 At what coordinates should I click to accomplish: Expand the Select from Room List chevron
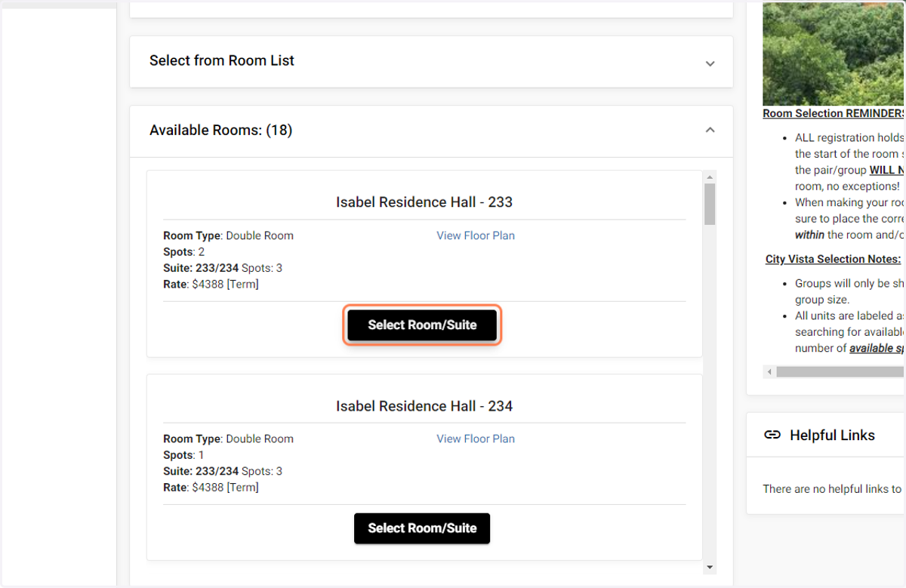710,63
